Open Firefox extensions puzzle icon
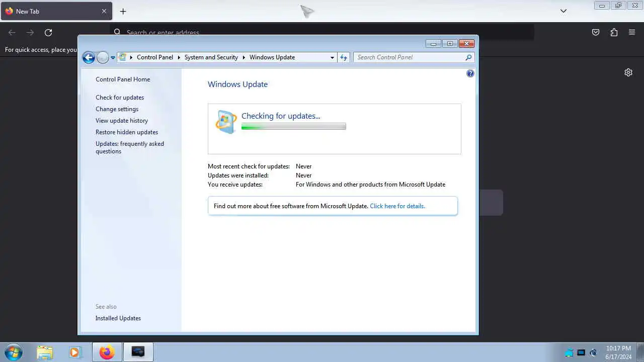This screenshot has height=362, width=644. click(x=614, y=32)
